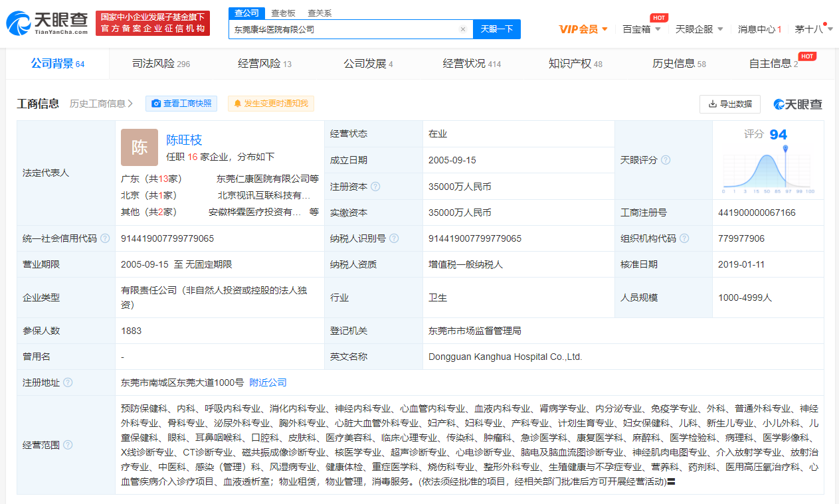This screenshot has width=839, height=504.
Task: Open the 自主信息 tab
Action: click(773, 64)
